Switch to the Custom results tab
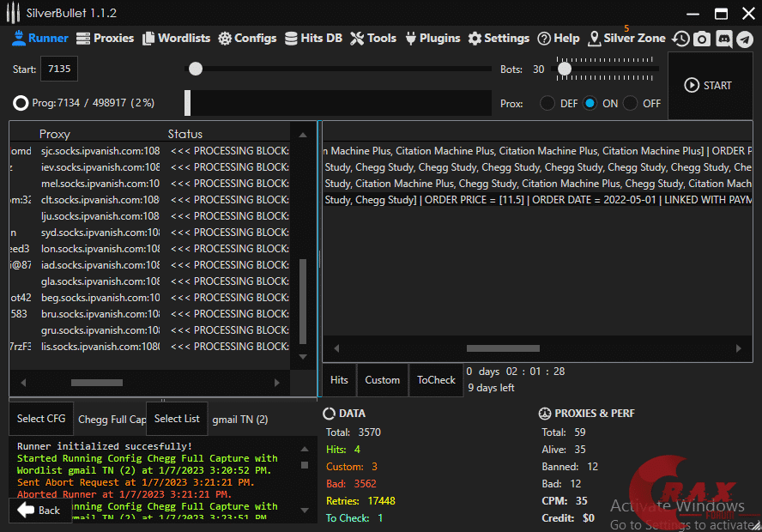762x532 pixels. (x=382, y=380)
